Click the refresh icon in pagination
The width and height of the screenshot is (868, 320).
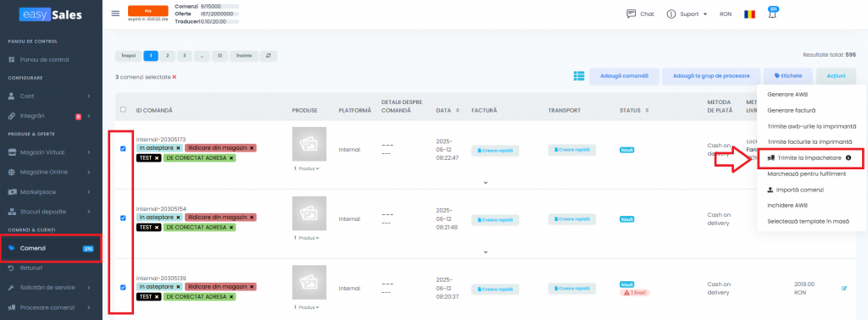(x=268, y=56)
